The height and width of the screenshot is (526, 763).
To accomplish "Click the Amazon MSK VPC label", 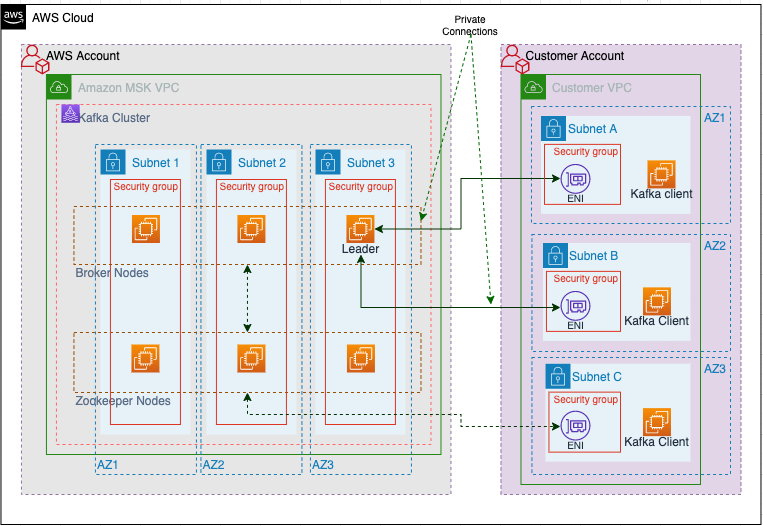I will [x=128, y=88].
